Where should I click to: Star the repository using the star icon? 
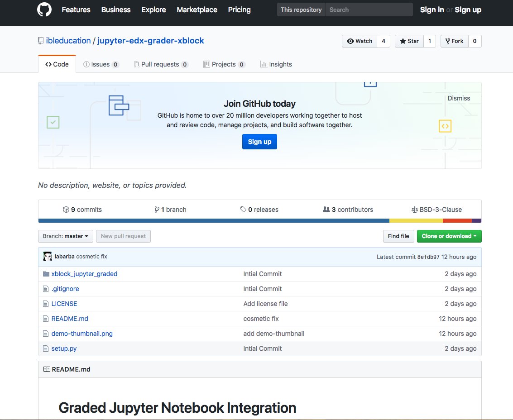point(403,41)
